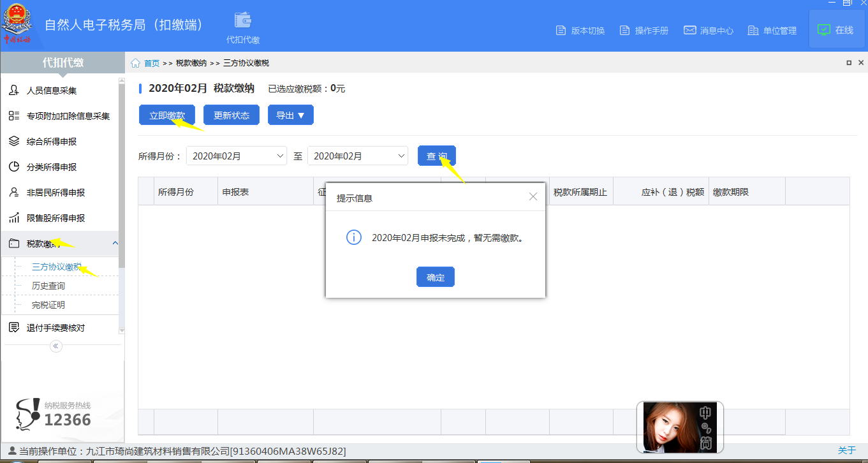This screenshot has height=463, width=868.
Task: Expand the 导出 export dropdown
Action: coord(290,115)
